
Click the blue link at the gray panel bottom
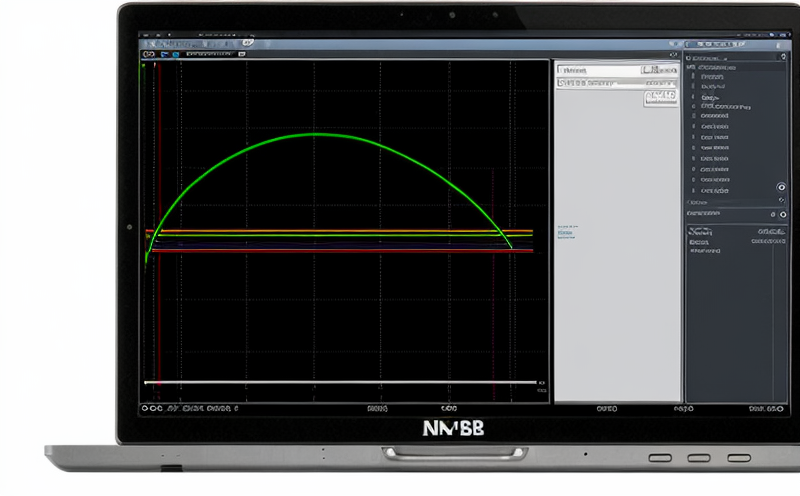click(x=566, y=232)
